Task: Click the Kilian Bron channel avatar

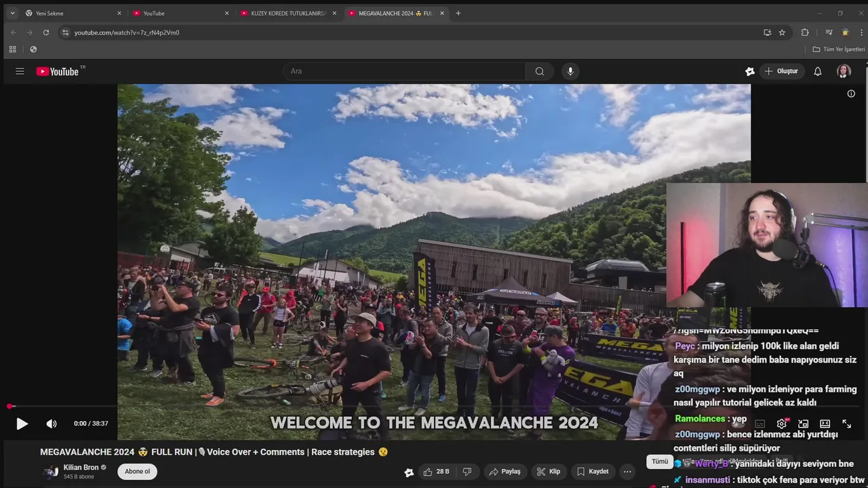Action: pyautogui.click(x=50, y=472)
